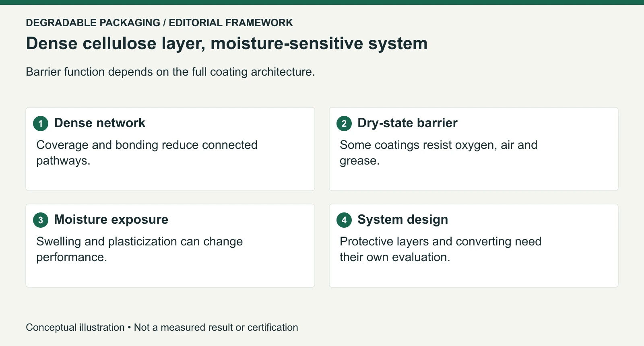Select the 'Moisture exposure' card heading
The width and height of the screenshot is (644, 346).
tap(111, 219)
